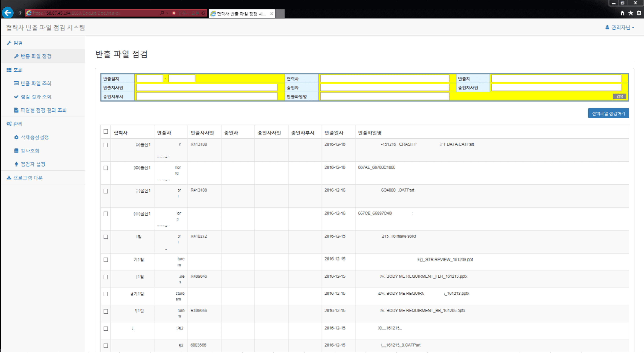Viewport: 644px width, 353px height.
Task: Click file name REQUIRMENT_FLR_161213.pptx
Action: coord(424,276)
